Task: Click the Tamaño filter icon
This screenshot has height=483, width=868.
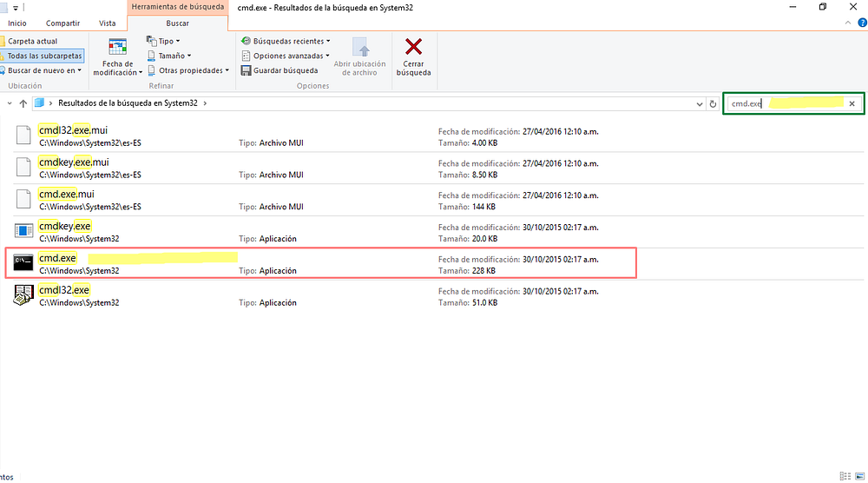Action: click(x=151, y=56)
